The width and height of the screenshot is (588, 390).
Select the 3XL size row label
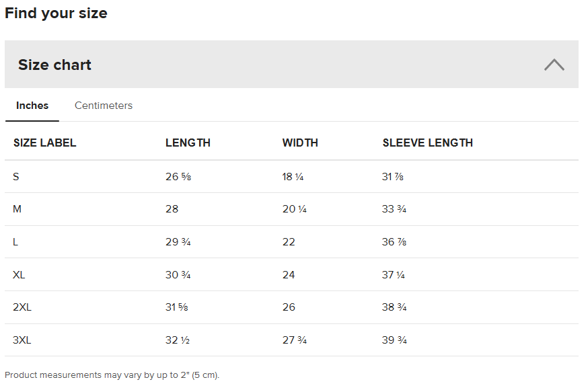(22, 340)
